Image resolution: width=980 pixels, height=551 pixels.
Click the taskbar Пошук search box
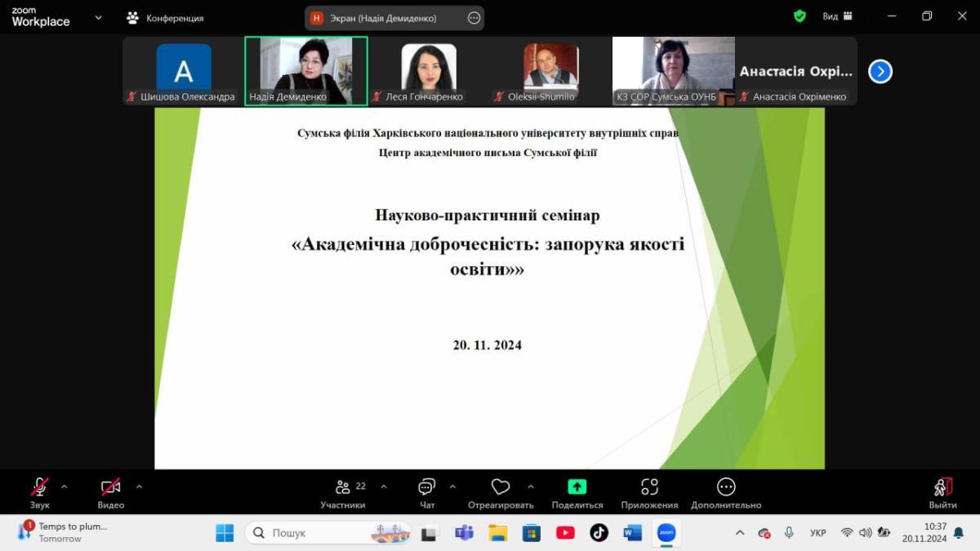(x=327, y=533)
